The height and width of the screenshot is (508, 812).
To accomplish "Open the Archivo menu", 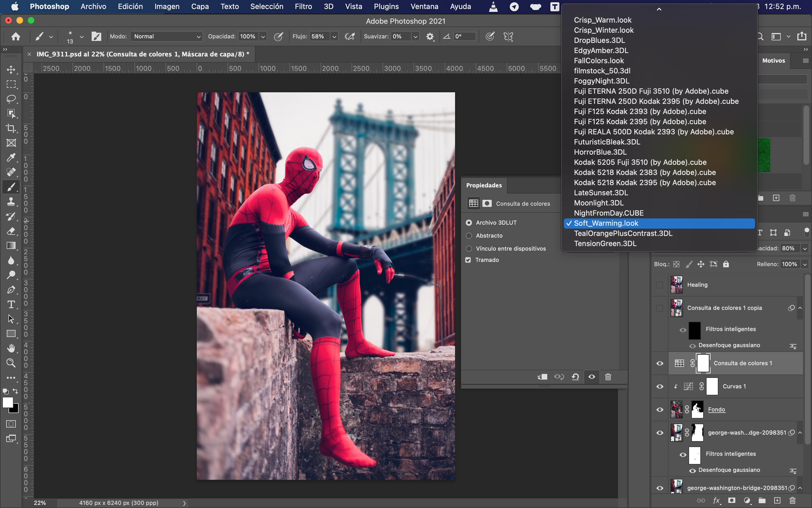I will point(93,6).
